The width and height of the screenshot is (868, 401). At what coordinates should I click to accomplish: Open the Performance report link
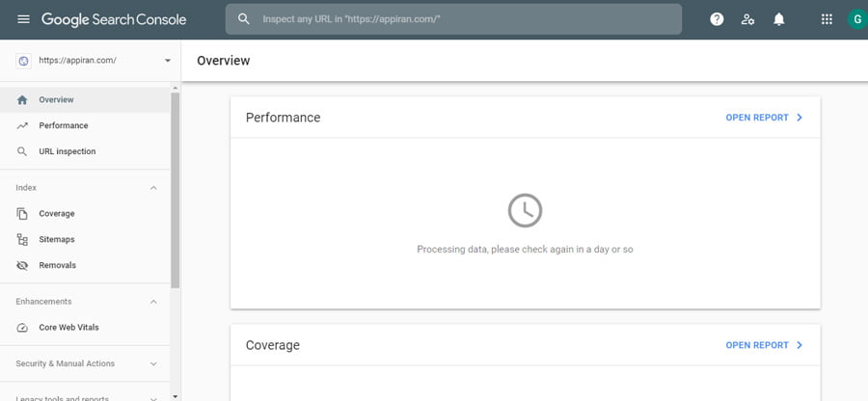click(764, 118)
